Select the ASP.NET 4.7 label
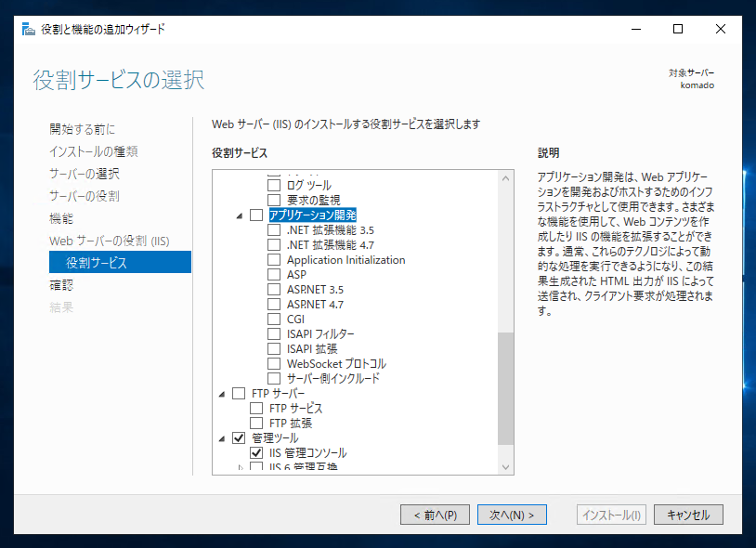This screenshot has height=548, width=756. [x=316, y=305]
